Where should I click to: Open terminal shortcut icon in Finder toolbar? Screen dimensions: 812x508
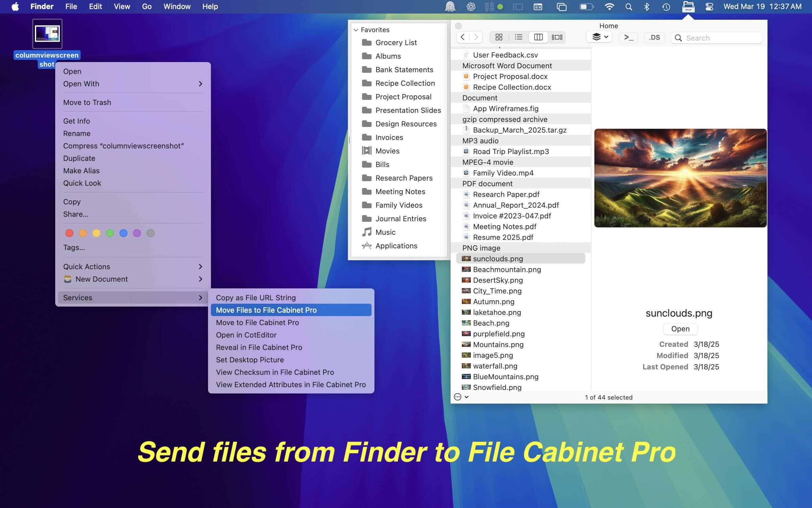point(628,37)
